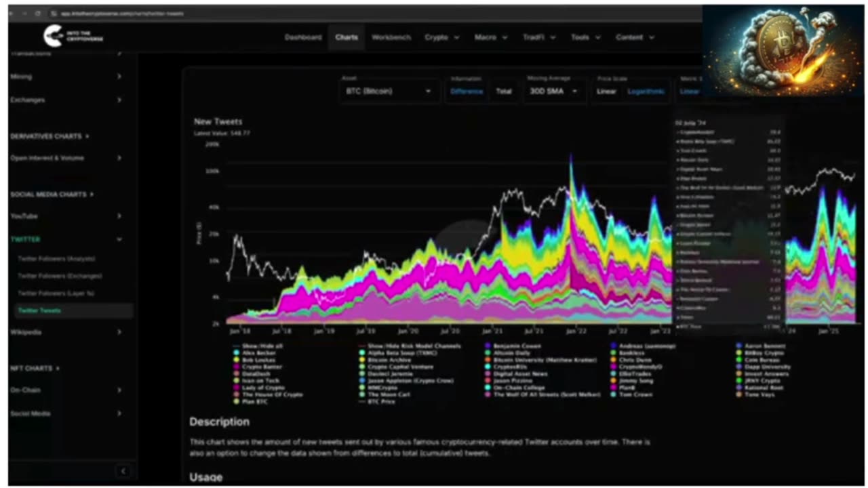
Task: Set Price Scale to Linear
Action: pyautogui.click(x=606, y=91)
